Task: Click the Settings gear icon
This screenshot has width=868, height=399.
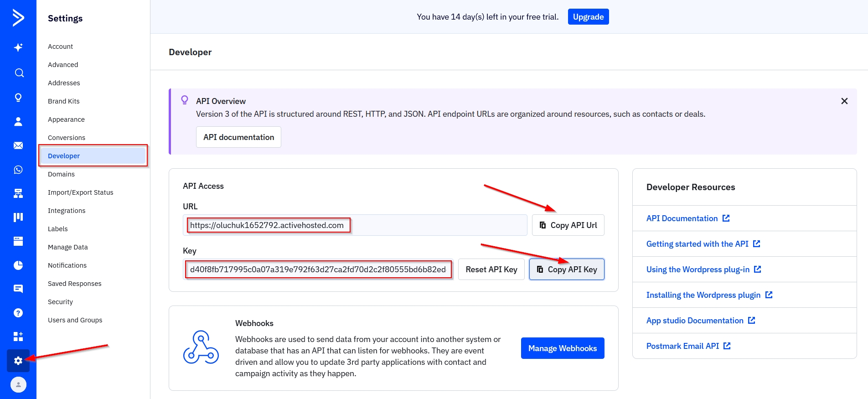Action: [18, 361]
